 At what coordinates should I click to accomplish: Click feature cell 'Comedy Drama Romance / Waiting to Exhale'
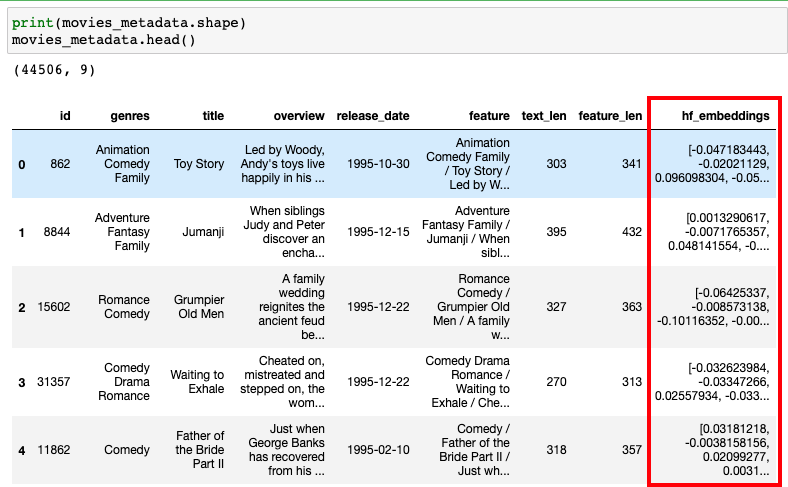467,381
